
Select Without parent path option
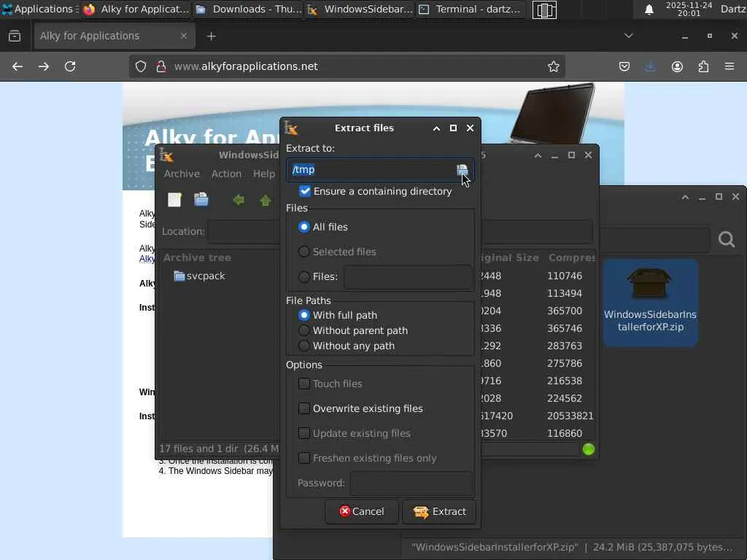[304, 330]
